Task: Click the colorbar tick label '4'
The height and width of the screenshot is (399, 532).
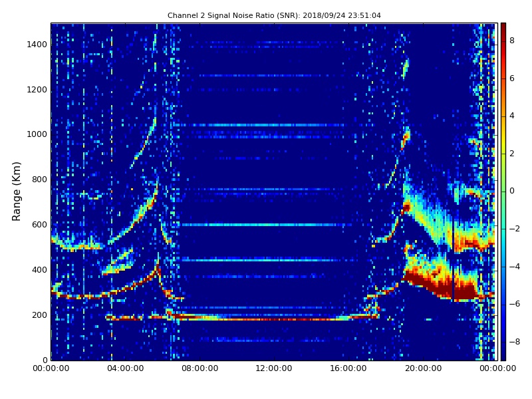Action: coord(512,116)
